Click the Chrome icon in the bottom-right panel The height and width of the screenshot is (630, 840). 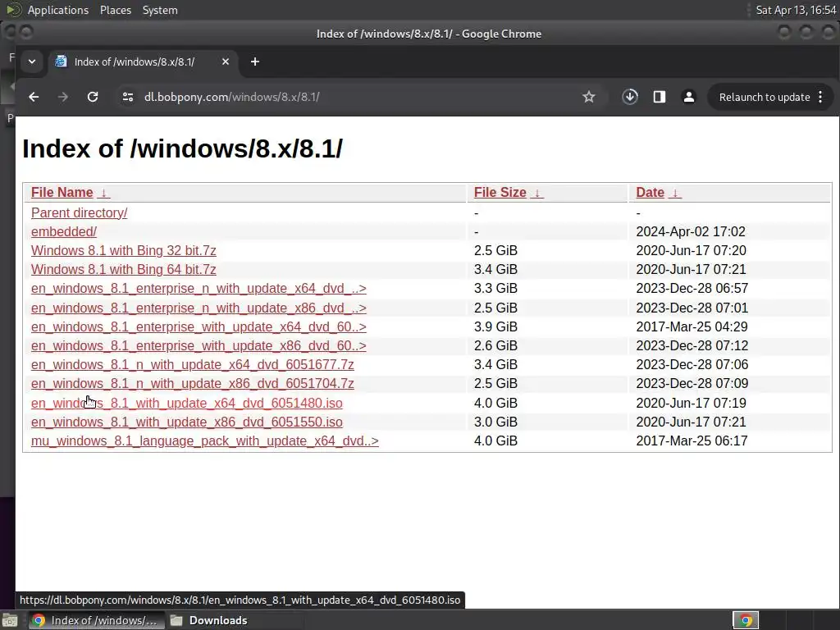[x=746, y=620]
